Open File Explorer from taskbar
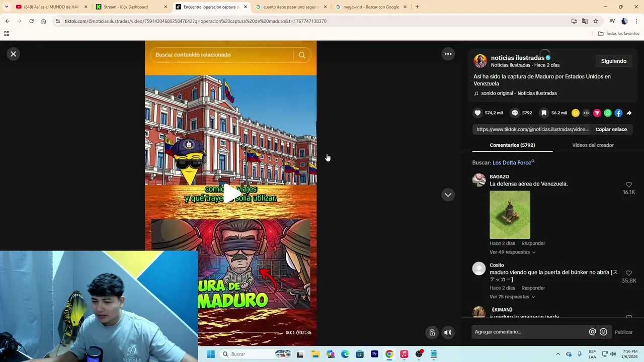The height and width of the screenshot is (362, 644). point(315,354)
